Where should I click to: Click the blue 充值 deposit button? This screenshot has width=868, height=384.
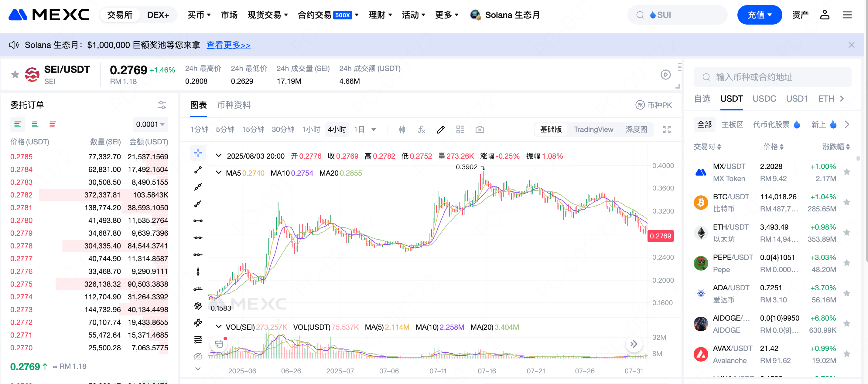(760, 15)
